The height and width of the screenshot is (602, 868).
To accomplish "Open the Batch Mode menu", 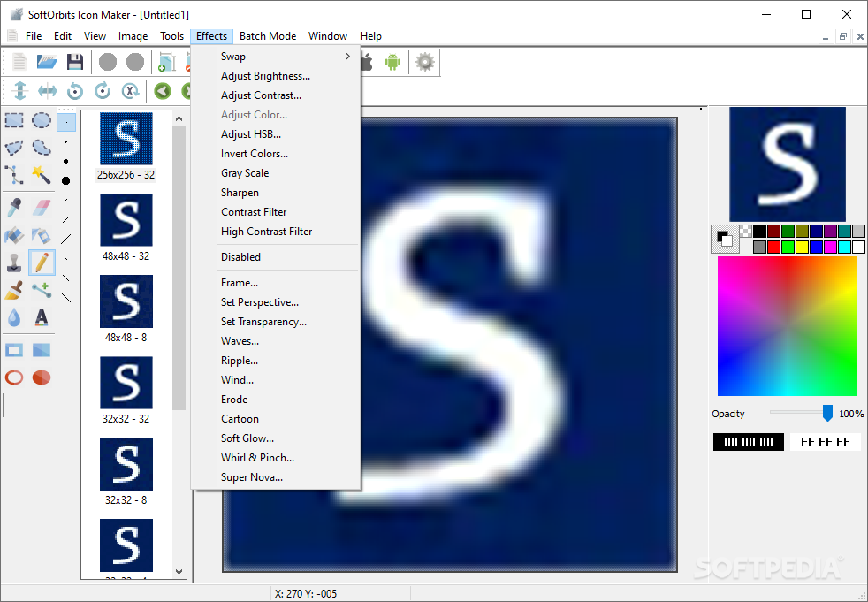I will [x=268, y=36].
